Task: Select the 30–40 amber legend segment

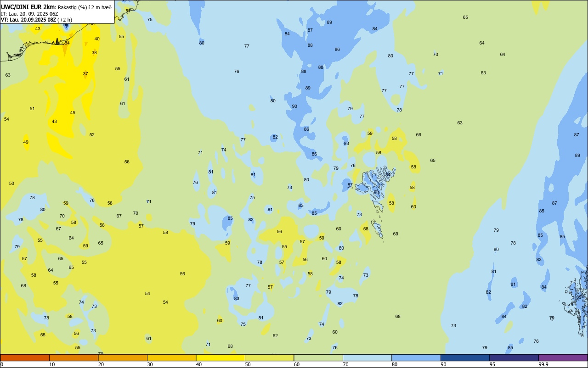Action: (x=171, y=357)
